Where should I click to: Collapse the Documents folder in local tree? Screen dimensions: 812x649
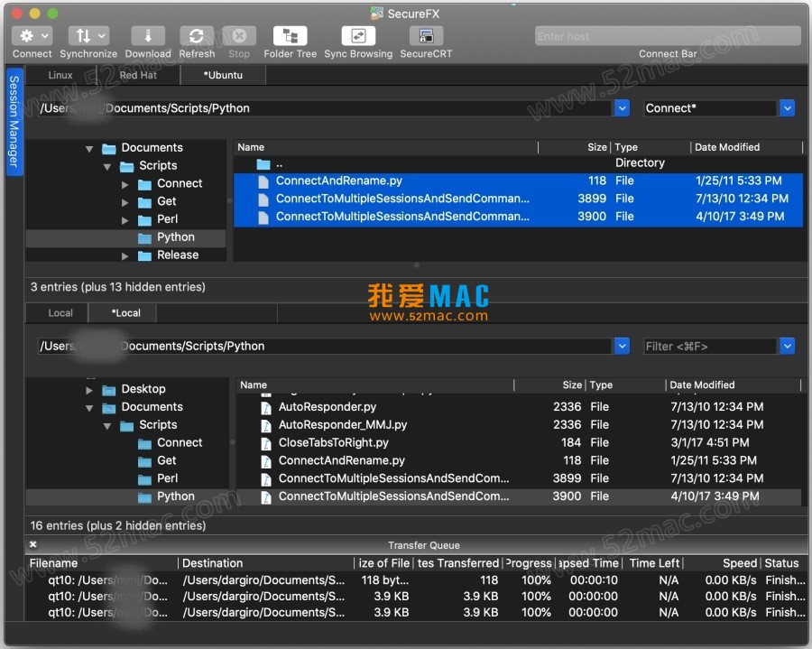point(89,408)
